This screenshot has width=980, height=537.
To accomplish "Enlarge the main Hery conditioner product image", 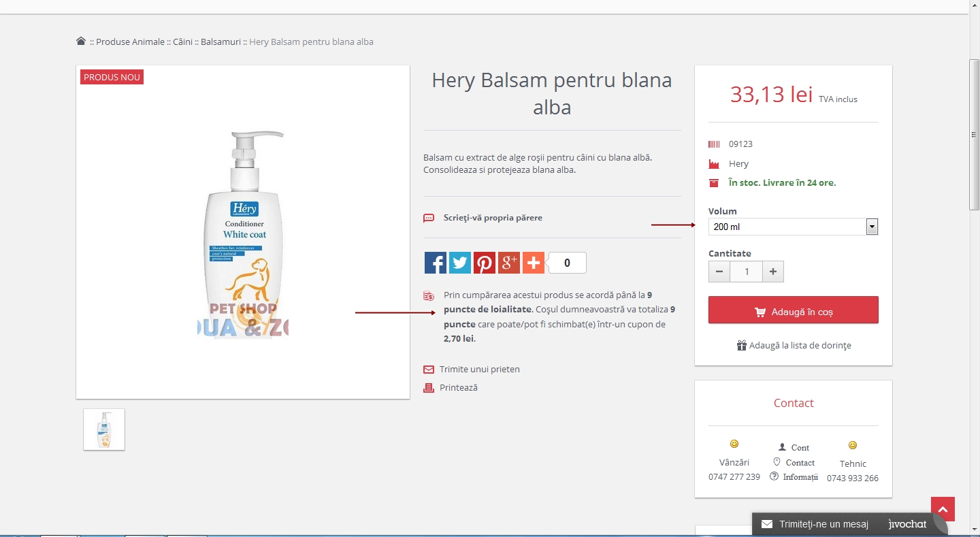I will click(x=243, y=232).
